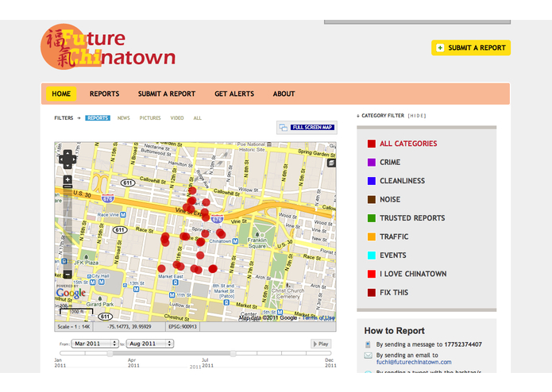Zoom out with the map minus button
The width and height of the screenshot is (552, 392).
point(68,274)
